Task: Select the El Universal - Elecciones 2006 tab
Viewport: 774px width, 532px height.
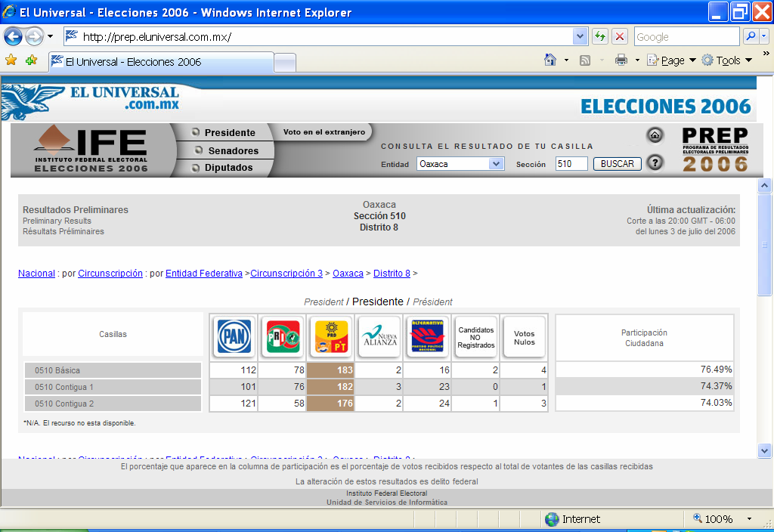Action: (160, 62)
